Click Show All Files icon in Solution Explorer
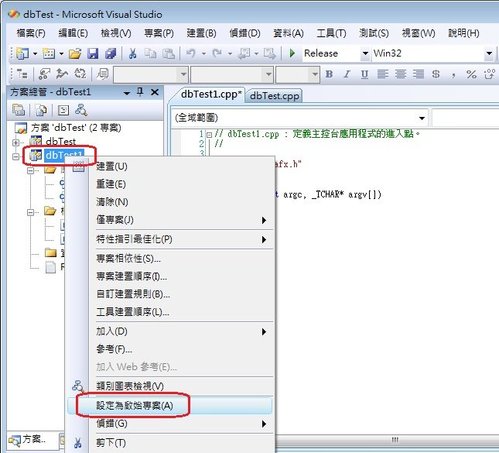This screenshot has width=499, height=453. coord(41,110)
